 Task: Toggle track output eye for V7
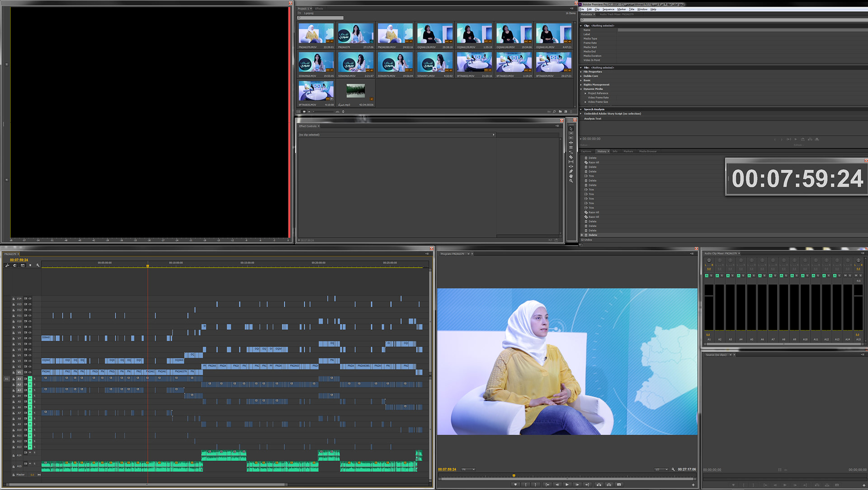(x=30, y=338)
